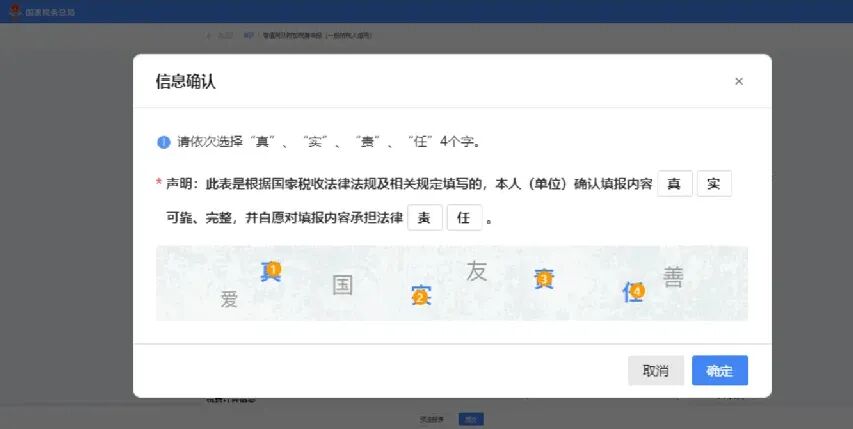Click the character 友 in captcha image

tap(477, 271)
